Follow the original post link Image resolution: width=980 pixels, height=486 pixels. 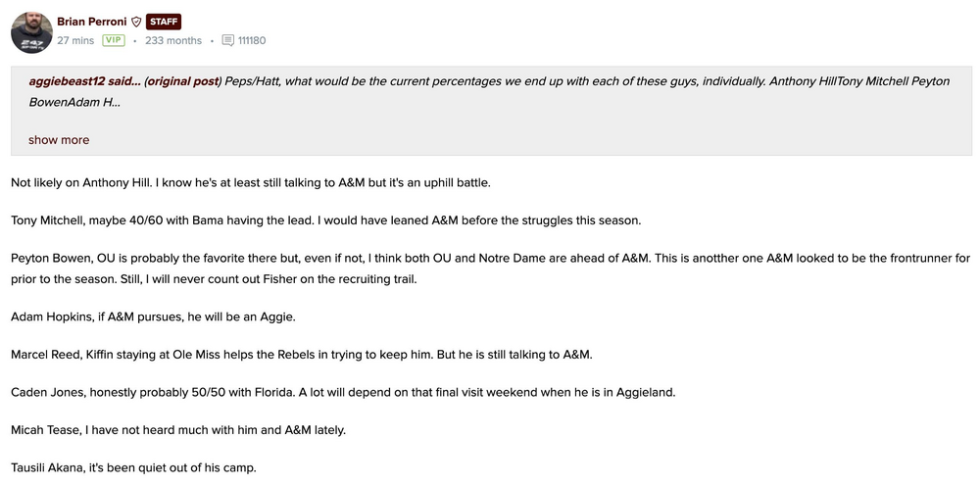tap(183, 80)
